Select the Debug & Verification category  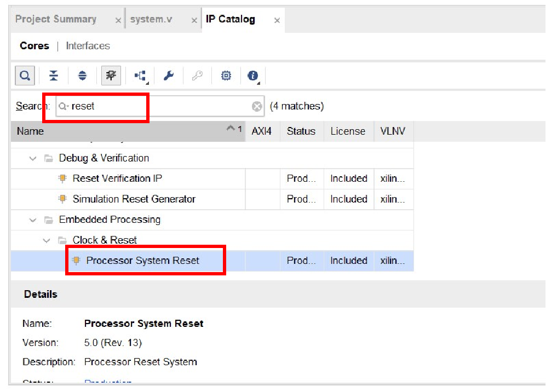104,158
